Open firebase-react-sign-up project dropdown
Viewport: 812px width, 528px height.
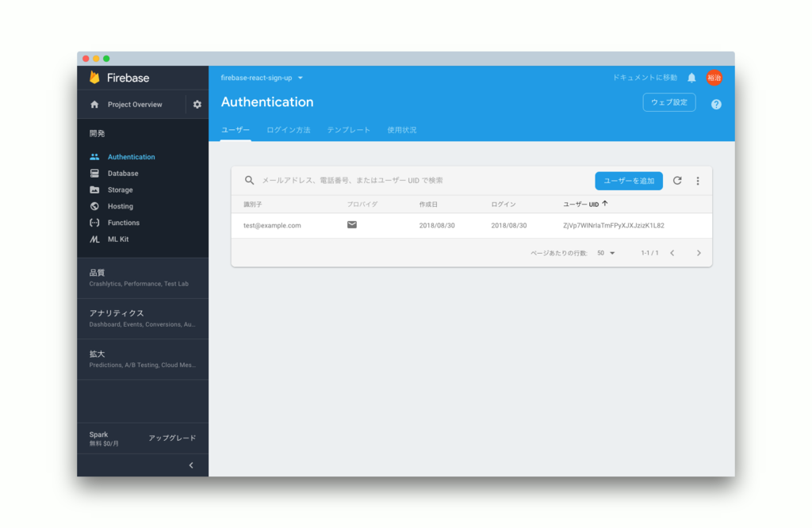click(262, 78)
